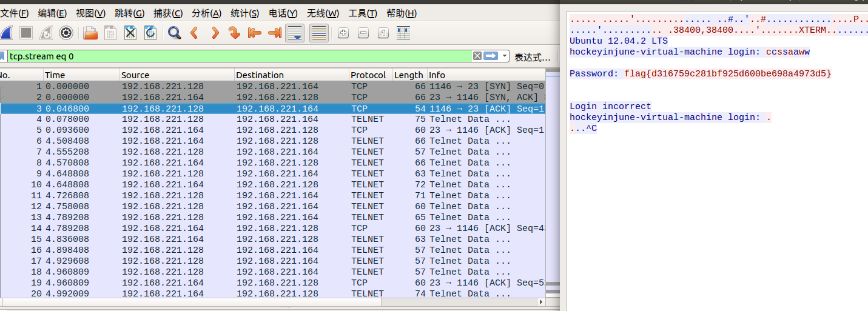This screenshot has width=868, height=311.
Task: Close the capture file using the X file icon
Action: point(130,33)
